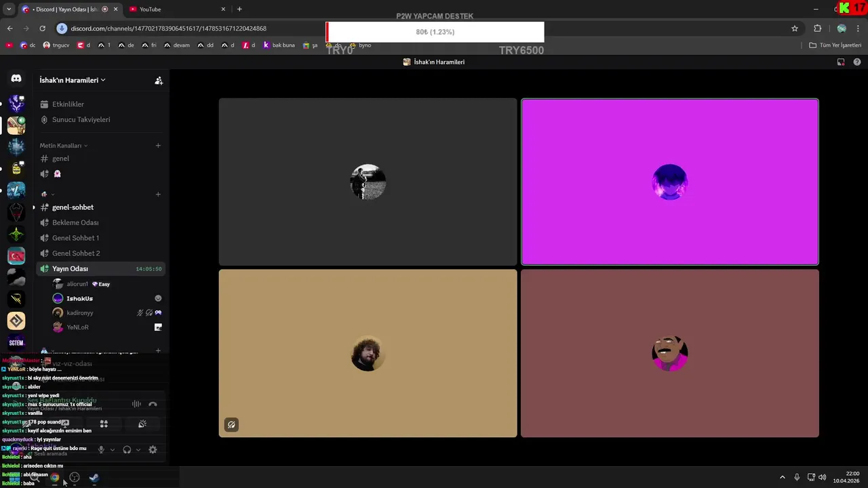Screen dimensions: 868x488
Task: Open the microphone input options arrow
Action: click(113, 449)
